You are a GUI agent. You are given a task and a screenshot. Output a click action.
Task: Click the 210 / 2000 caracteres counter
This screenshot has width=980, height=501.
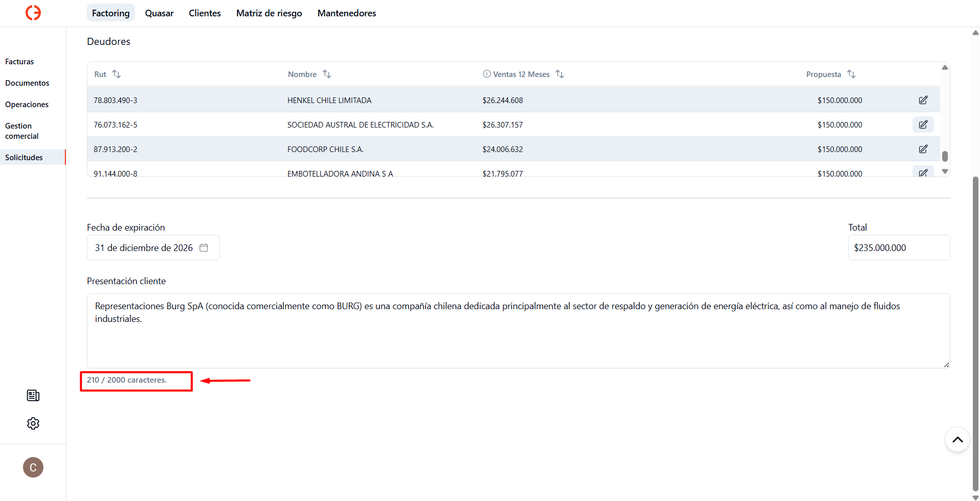(127, 380)
